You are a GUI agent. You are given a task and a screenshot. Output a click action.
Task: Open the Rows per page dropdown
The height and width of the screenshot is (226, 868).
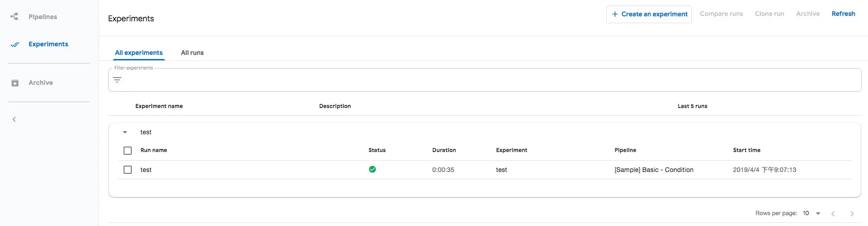812,213
